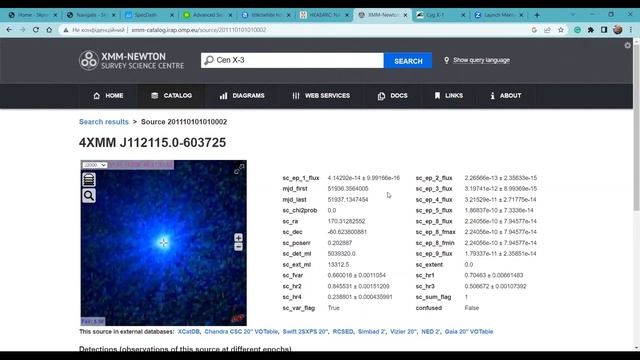Open the Show query language link
The width and height of the screenshot is (640, 360).
[481, 60]
